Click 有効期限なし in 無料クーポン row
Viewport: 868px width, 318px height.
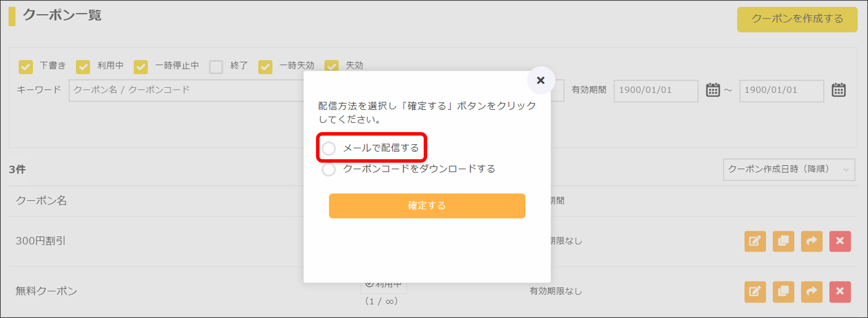(556, 291)
